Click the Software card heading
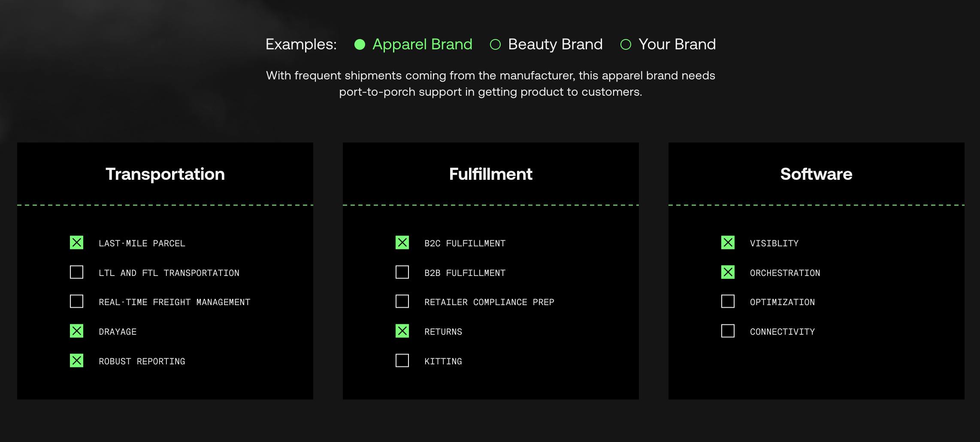 (816, 174)
